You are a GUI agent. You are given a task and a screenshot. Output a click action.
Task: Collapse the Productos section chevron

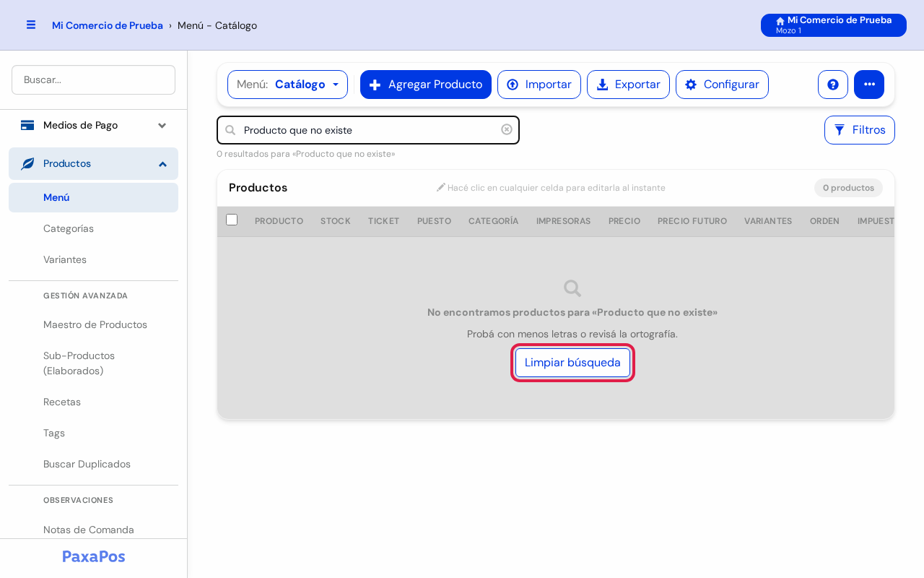pos(162,164)
